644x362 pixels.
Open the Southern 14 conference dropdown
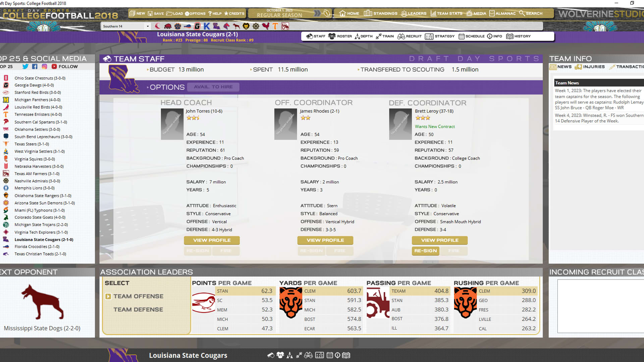click(x=126, y=26)
